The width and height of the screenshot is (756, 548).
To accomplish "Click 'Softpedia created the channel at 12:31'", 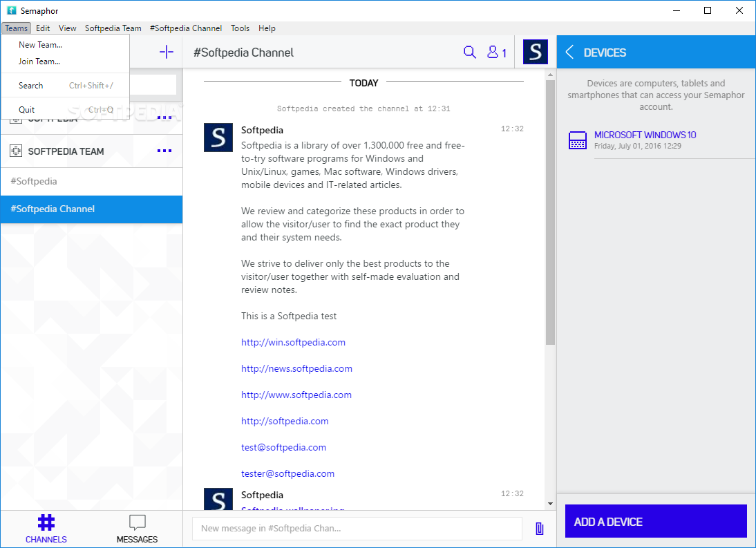I will (x=363, y=108).
